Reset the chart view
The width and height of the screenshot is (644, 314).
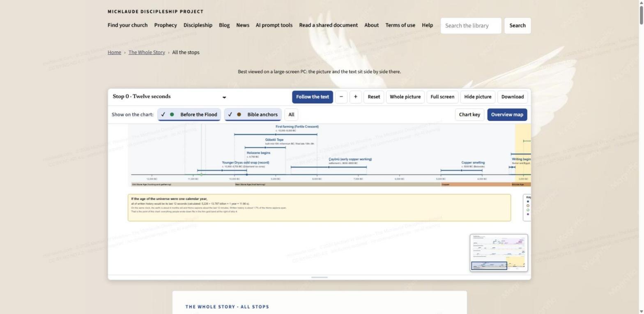(374, 97)
